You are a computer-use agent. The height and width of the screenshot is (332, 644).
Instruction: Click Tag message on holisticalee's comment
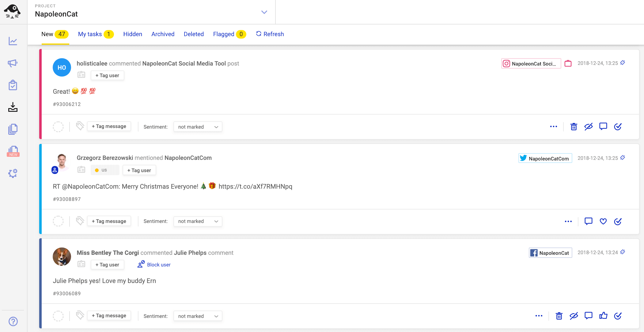pos(109,126)
